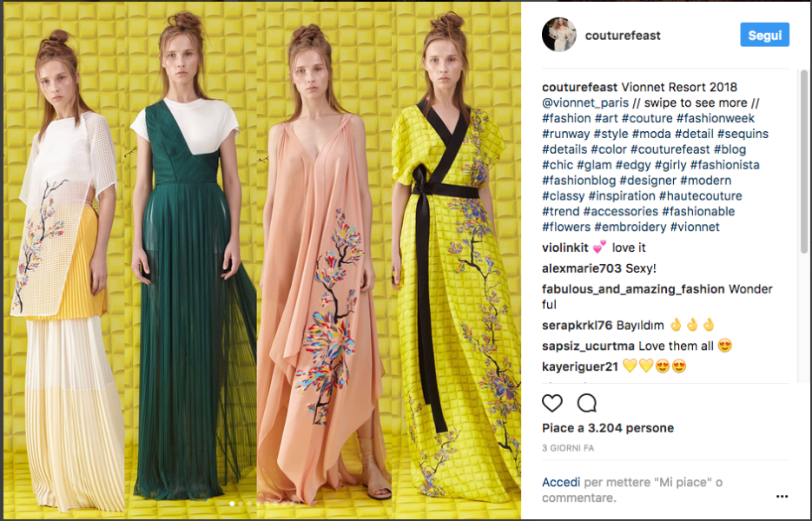Open the #fashionweek hashtag
Viewport: 812px width, 521px height.
point(715,118)
